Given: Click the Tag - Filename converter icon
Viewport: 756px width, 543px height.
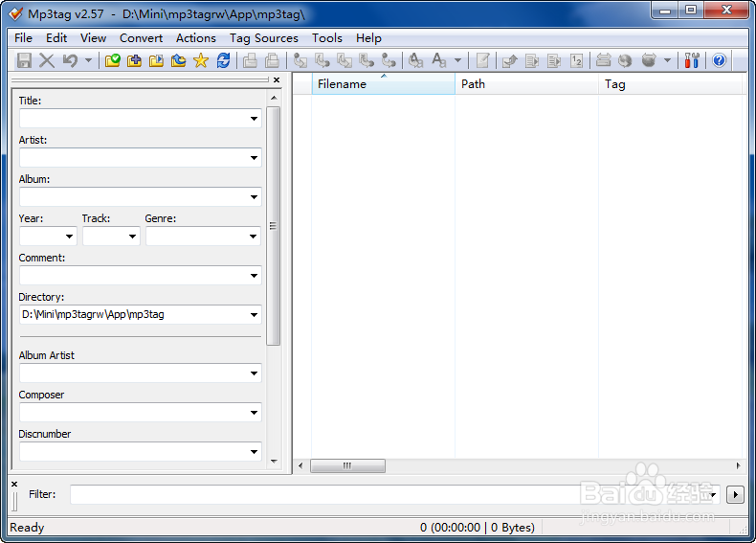Looking at the screenshot, I should pyautogui.click(x=300, y=61).
